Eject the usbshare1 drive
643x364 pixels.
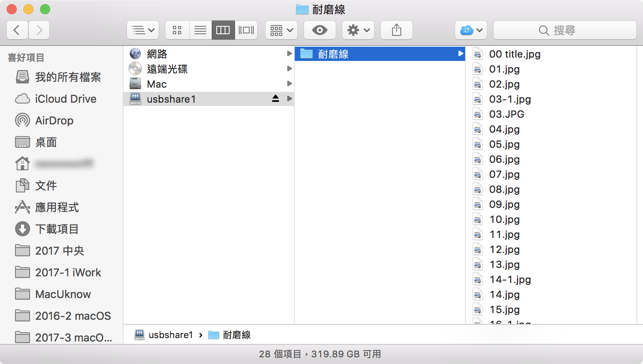pos(275,99)
